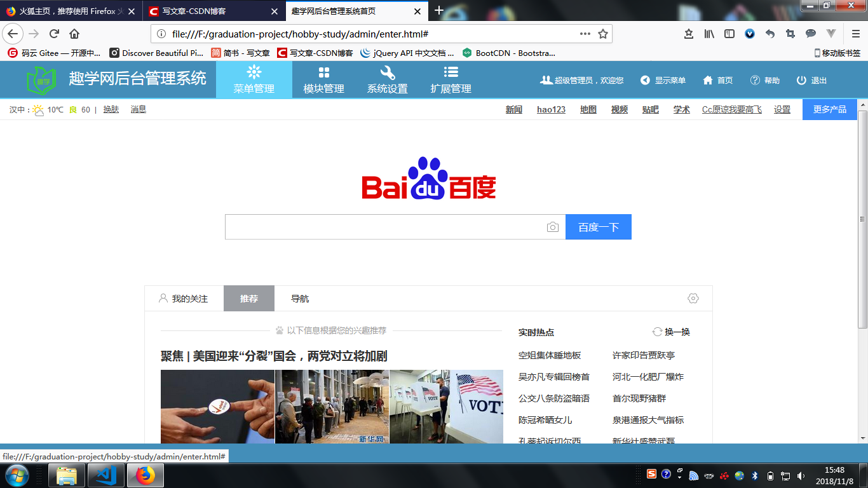Viewport: 868px width, 488px height.
Task: Open the jQuery API 中文文档 bookmark
Action: pyautogui.click(x=407, y=53)
